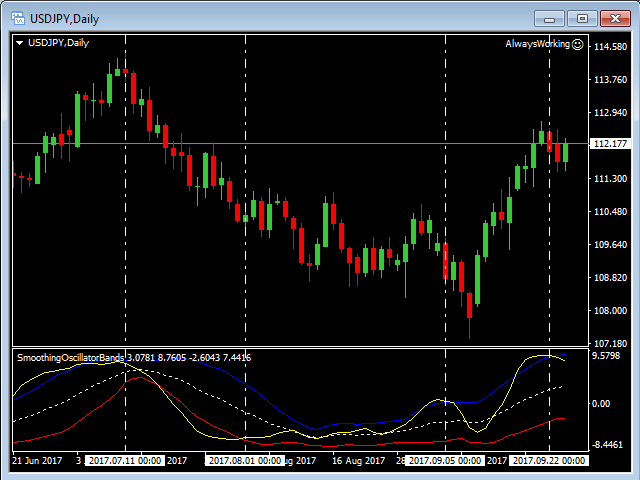
Task: Click the AlwaysWorking smiley face icon
Action: pos(578,44)
